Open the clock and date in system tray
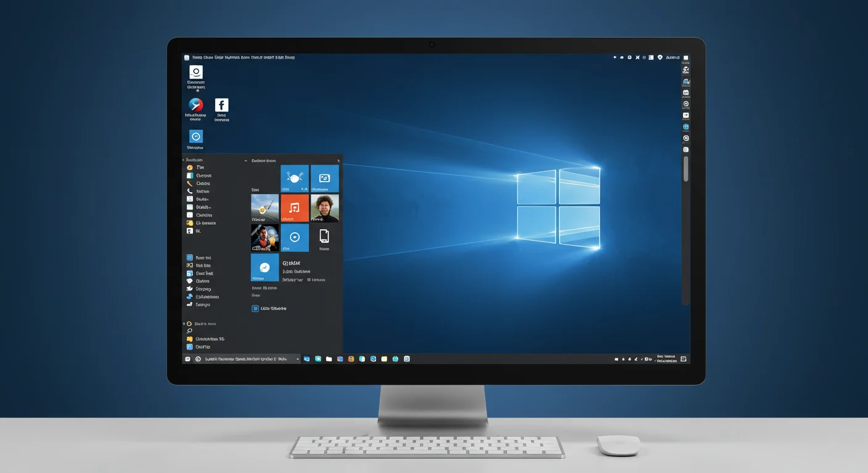 [x=666, y=359]
